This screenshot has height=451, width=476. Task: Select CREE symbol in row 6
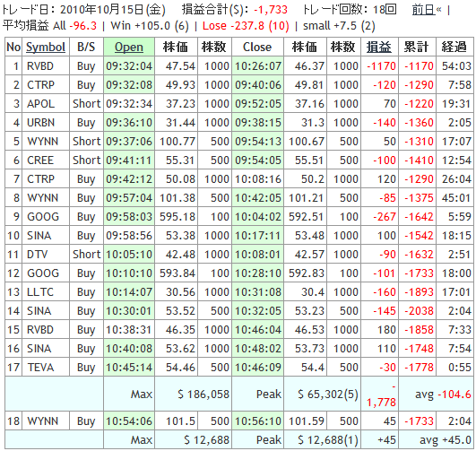click(x=40, y=160)
